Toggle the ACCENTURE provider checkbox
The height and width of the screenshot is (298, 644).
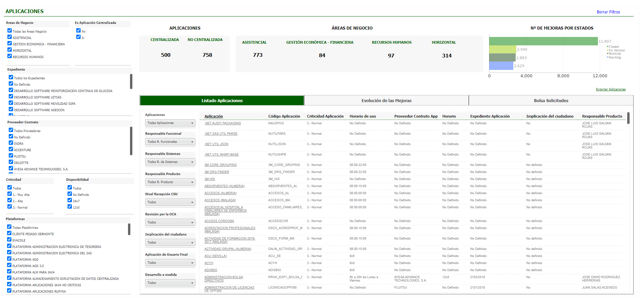11,149
